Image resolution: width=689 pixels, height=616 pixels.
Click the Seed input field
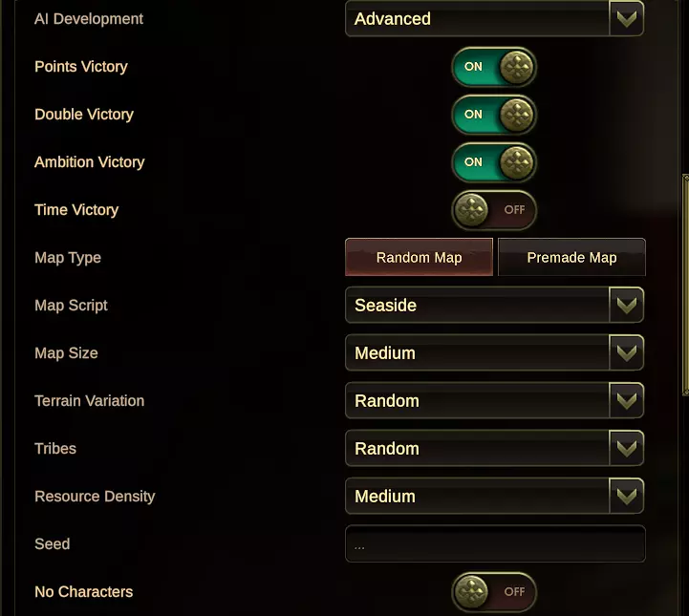495,544
